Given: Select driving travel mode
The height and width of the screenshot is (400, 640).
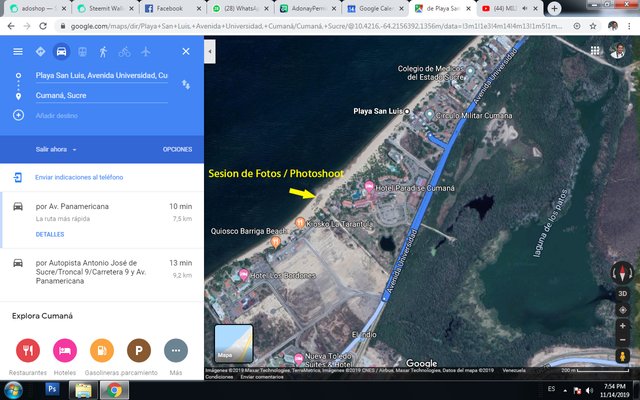Looking at the screenshot, I should pyautogui.click(x=61, y=51).
